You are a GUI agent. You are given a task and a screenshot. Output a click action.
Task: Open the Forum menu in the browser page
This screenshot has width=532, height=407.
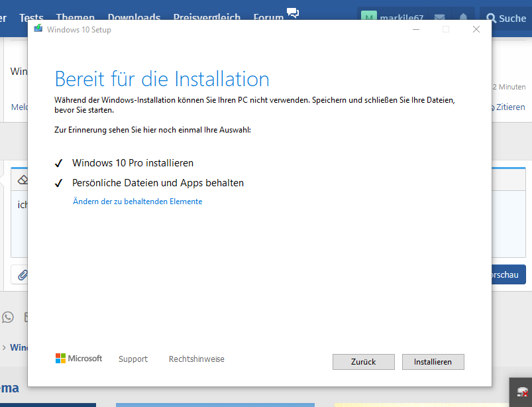268,18
